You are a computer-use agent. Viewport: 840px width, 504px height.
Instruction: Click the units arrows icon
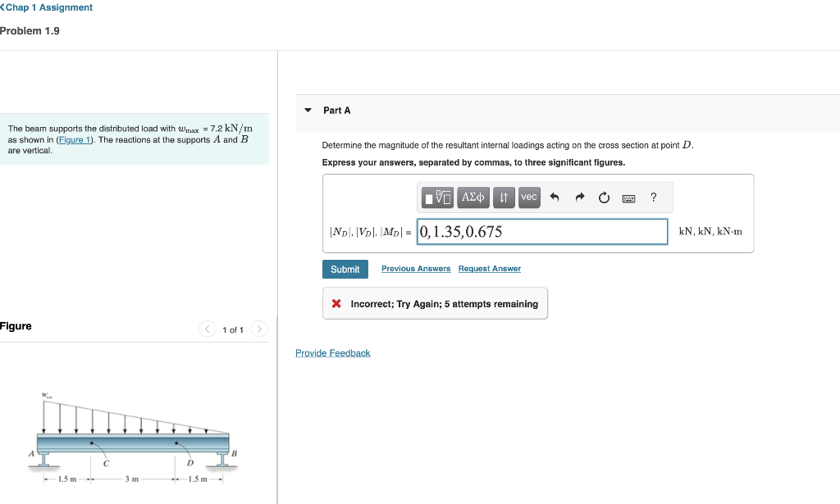click(504, 197)
